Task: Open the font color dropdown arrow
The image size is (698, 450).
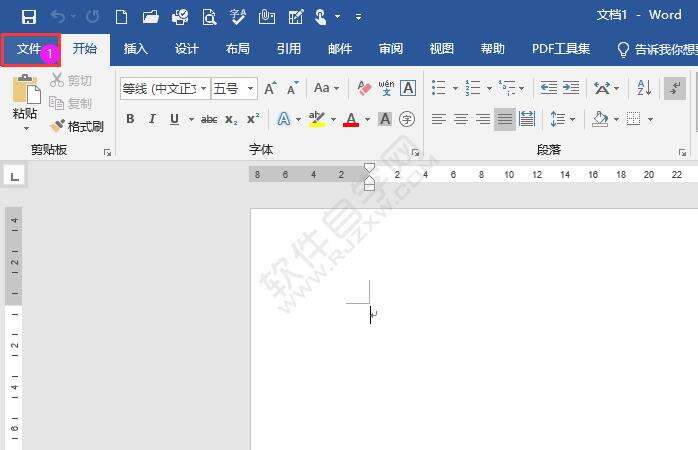Action: 367,119
